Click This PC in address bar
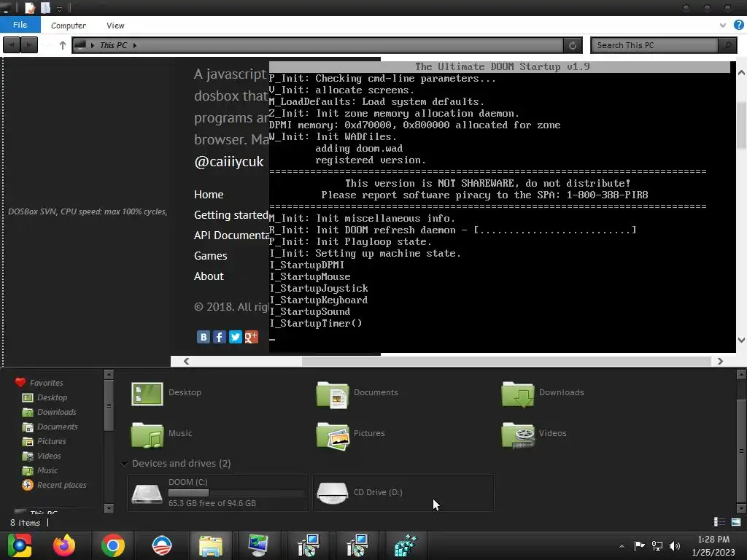The width and height of the screenshot is (747, 560). point(113,45)
